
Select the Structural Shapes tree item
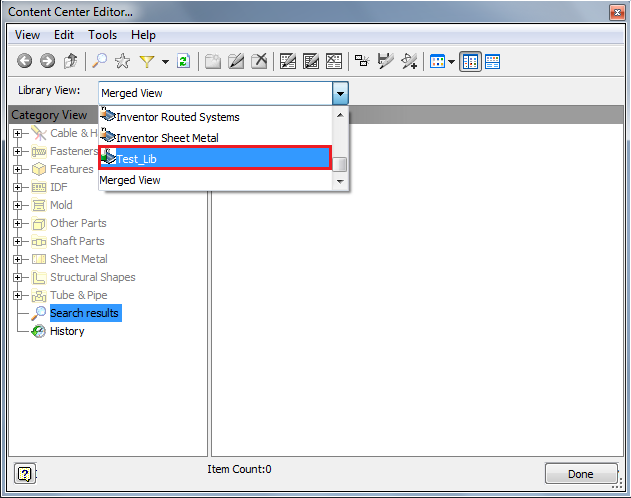tap(93, 277)
